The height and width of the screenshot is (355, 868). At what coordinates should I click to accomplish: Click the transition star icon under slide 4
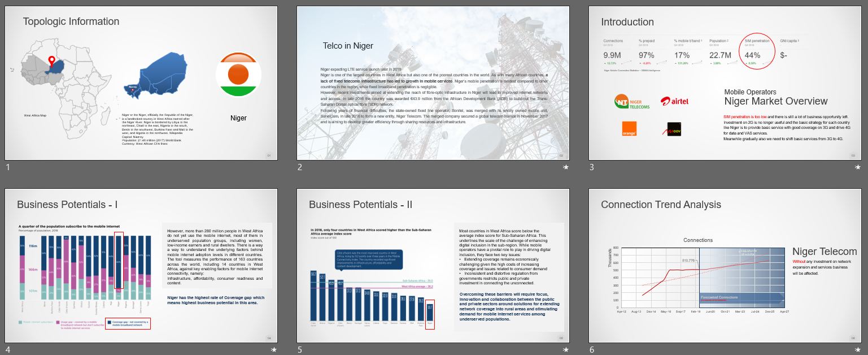(274, 350)
